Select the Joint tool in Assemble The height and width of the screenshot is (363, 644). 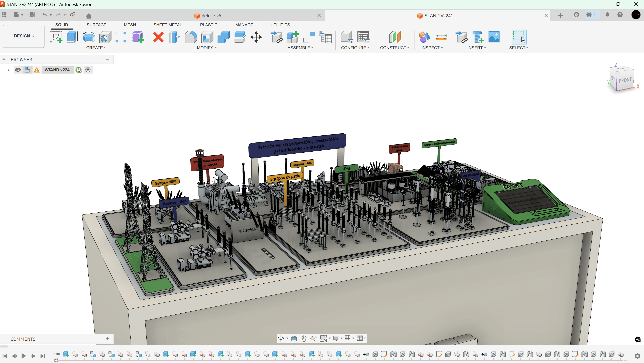[309, 37]
